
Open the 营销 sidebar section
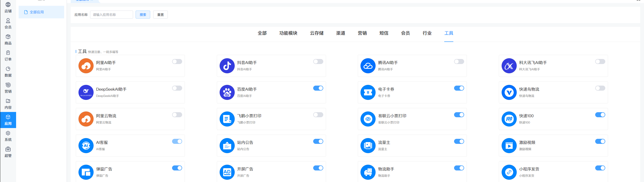[8, 88]
